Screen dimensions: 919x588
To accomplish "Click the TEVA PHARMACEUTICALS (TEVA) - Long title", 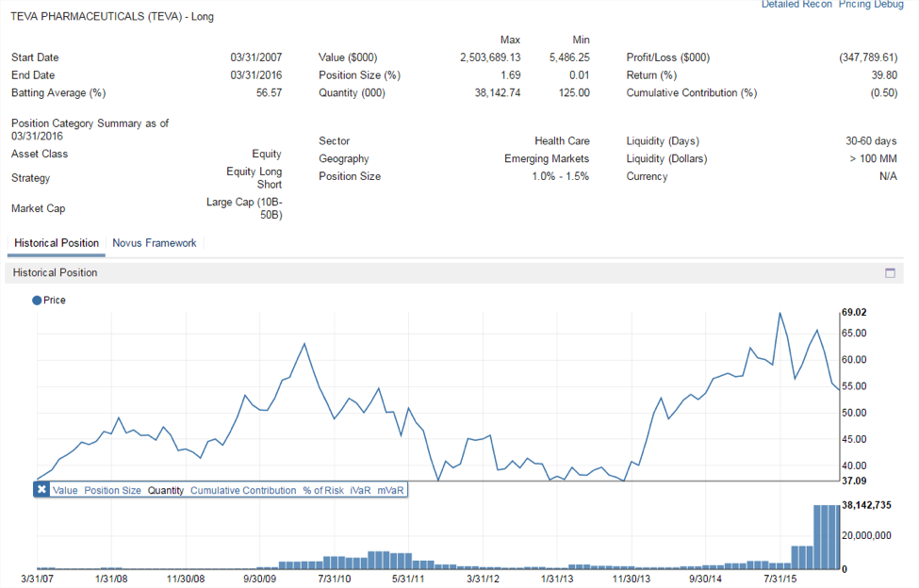I will point(112,17).
